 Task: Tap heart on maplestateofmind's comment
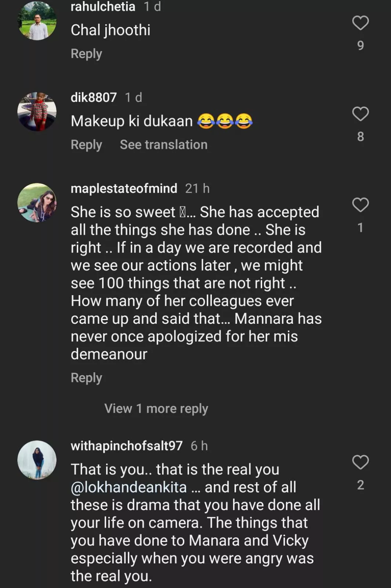[360, 205]
